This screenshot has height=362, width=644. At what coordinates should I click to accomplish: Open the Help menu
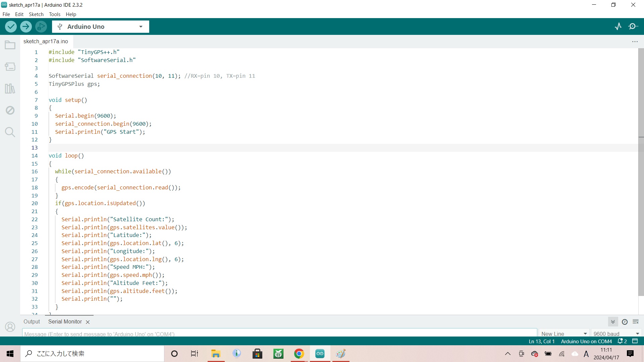(x=71, y=14)
